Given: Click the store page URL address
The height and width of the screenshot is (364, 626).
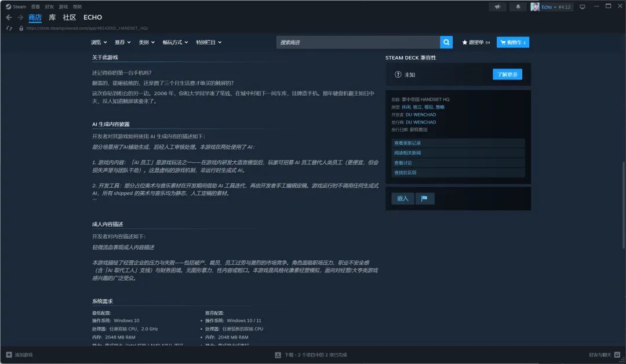Looking at the screenshot, I should click(87, 28).
